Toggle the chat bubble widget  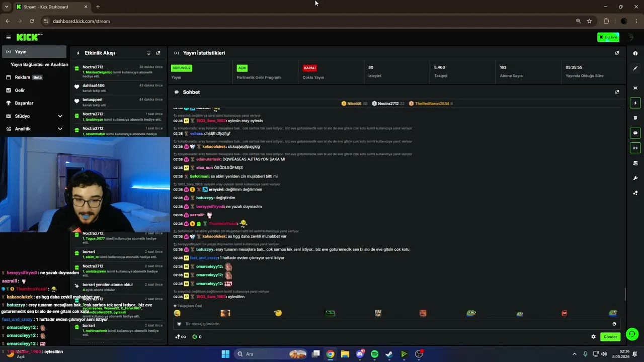tap(635, 133)
